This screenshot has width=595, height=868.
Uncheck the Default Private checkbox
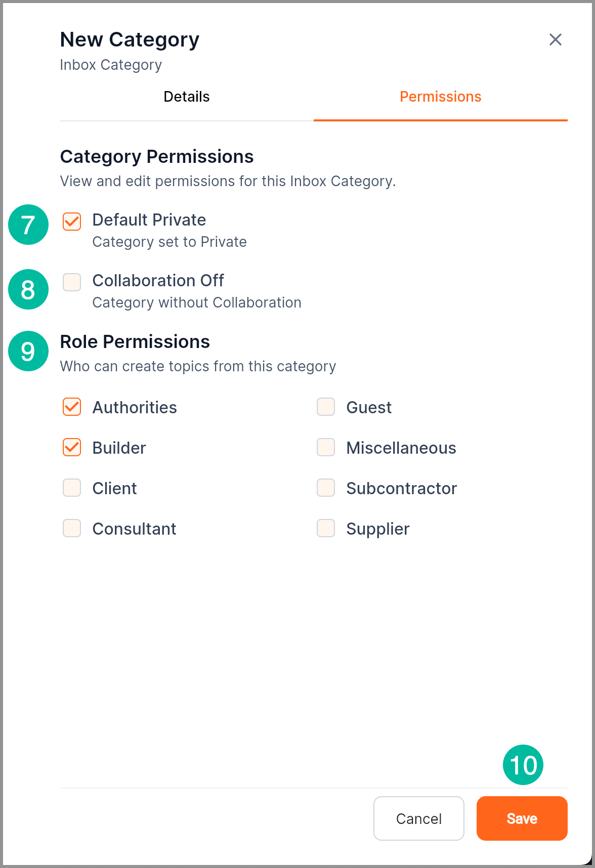72,222
